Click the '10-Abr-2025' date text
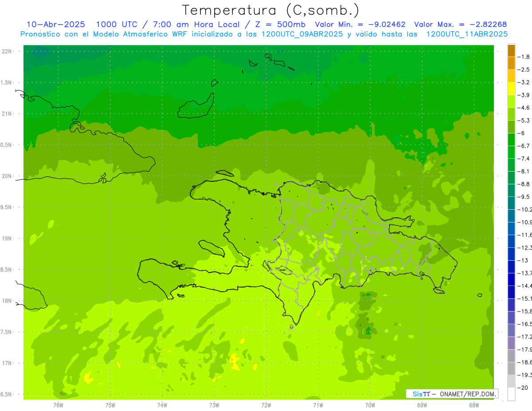 click(x=56, y=24)
